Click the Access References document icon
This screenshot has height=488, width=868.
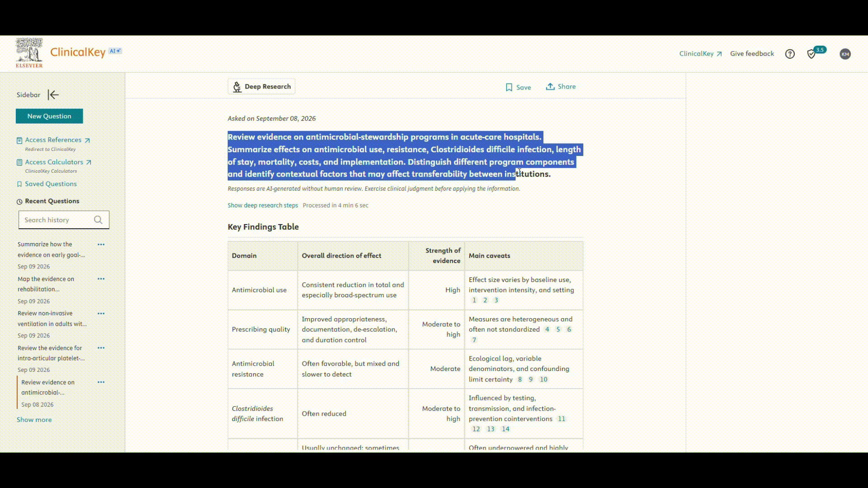(x=19, y=141)
